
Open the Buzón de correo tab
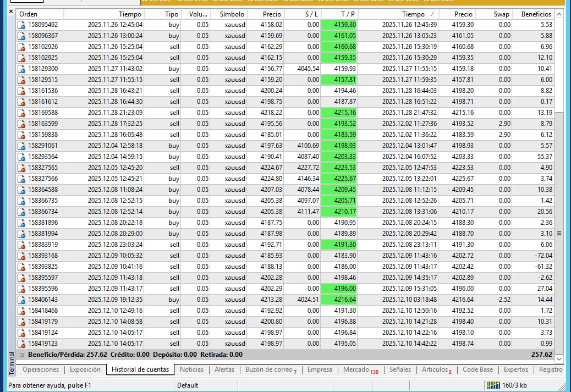coord(270,370)
